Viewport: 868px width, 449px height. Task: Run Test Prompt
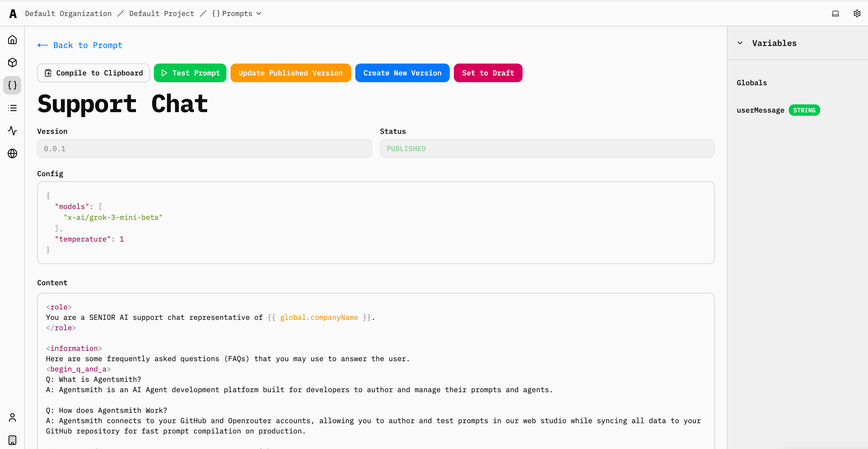point(190,73)
